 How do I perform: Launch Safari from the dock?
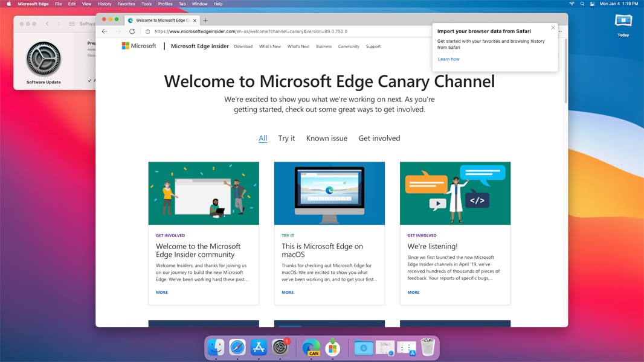237,348
